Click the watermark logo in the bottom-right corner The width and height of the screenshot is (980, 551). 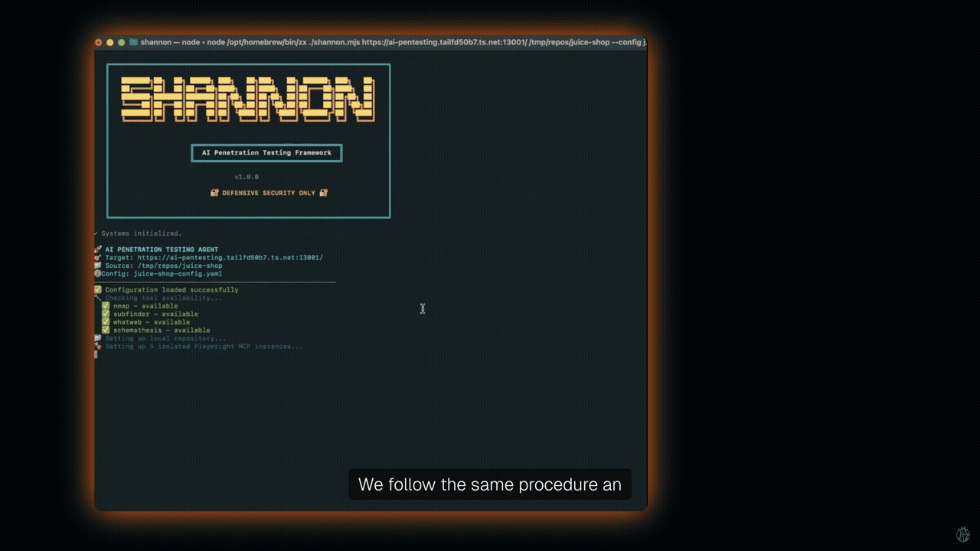click(x=963, y=533)
